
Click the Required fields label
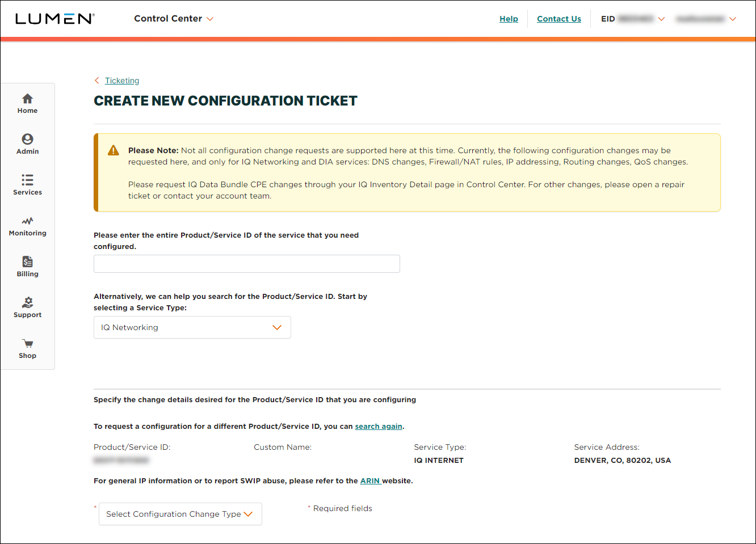343,508
